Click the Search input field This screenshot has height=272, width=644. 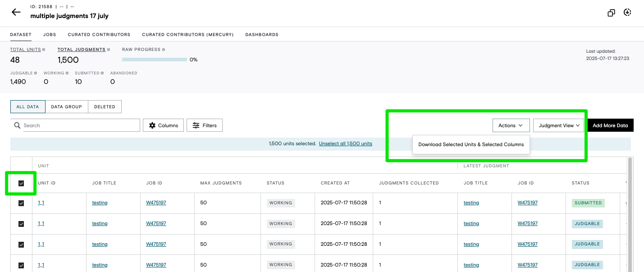[75, 125]
